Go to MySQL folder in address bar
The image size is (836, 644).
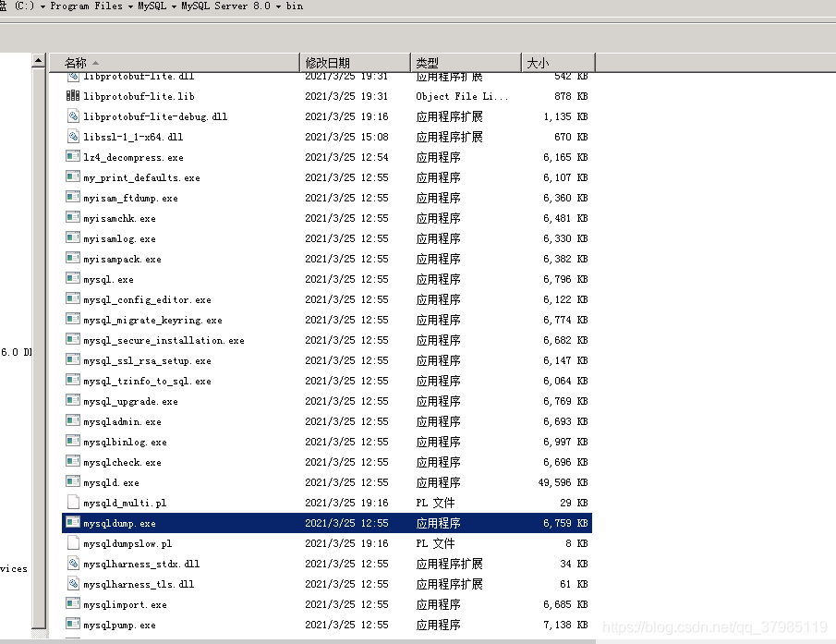[x=151, y=6]
